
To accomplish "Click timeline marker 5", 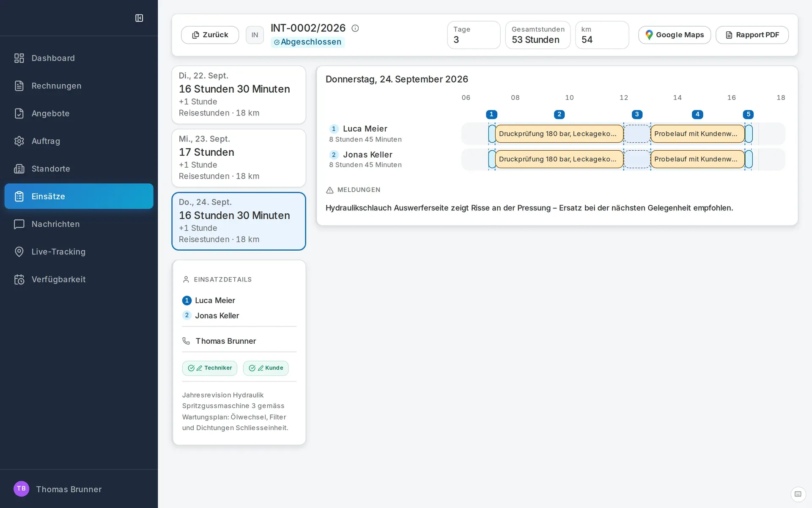I will coord(748,114).
